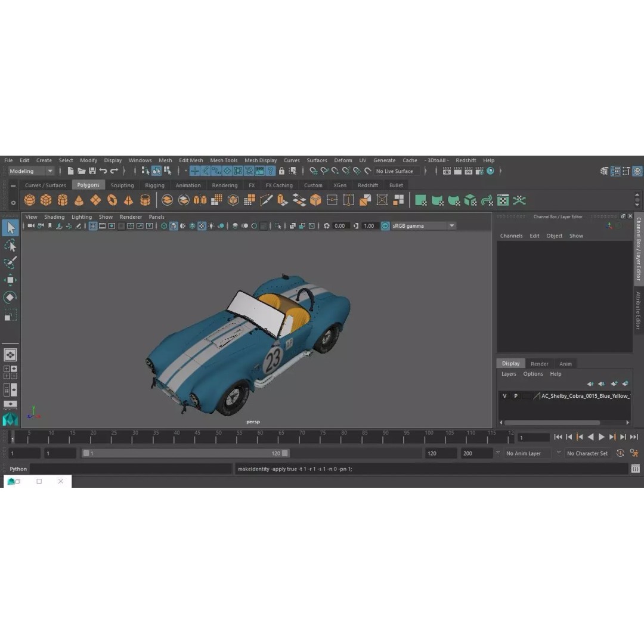
Task: Open the viewport Shading menu
Action: (x=54, y=217)
